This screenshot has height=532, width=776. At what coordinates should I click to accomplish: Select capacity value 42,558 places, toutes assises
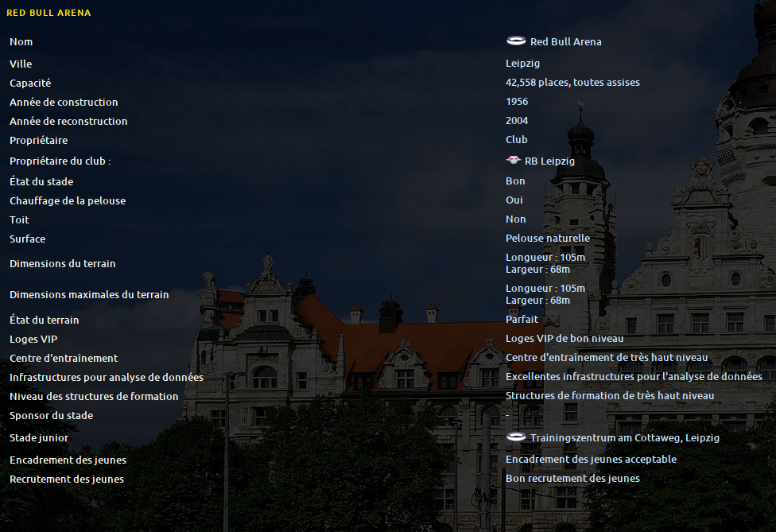572,83
